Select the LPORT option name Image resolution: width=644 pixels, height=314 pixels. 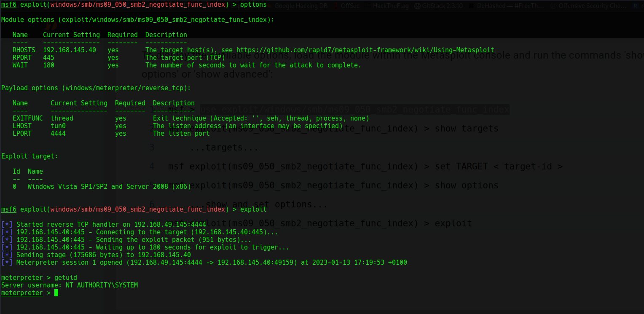click(22, 134)
